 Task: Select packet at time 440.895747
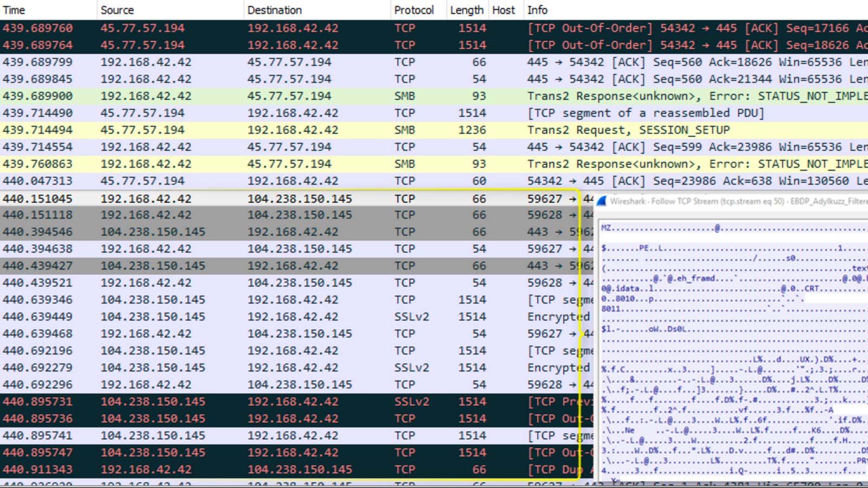coord(297,452)
